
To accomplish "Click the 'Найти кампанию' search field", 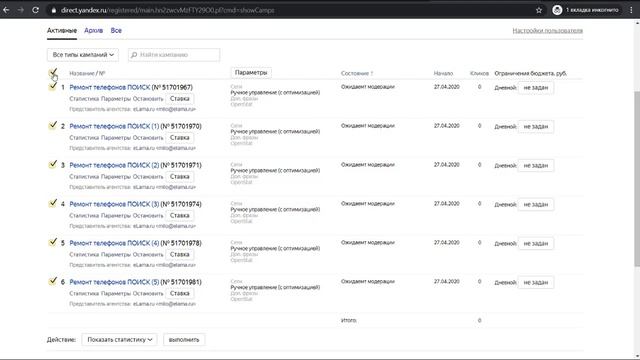I will (174, 55).
